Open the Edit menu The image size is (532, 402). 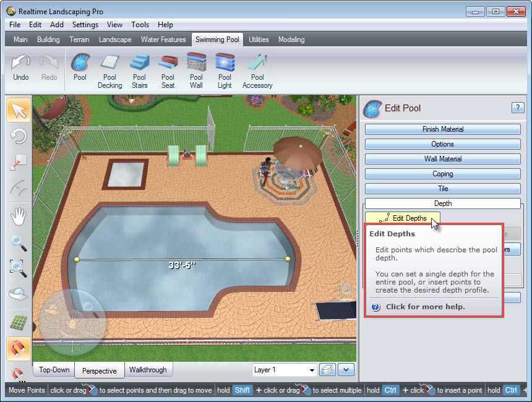pos(35,25)
